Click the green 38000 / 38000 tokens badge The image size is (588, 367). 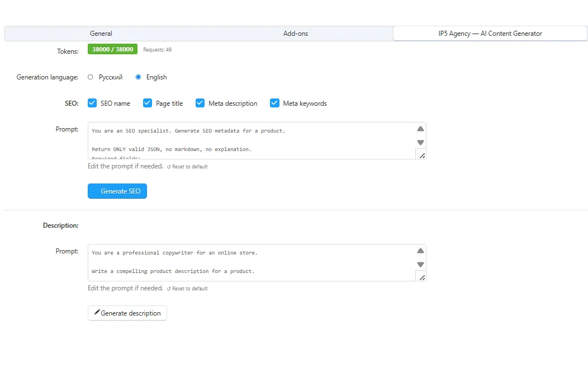112,49
